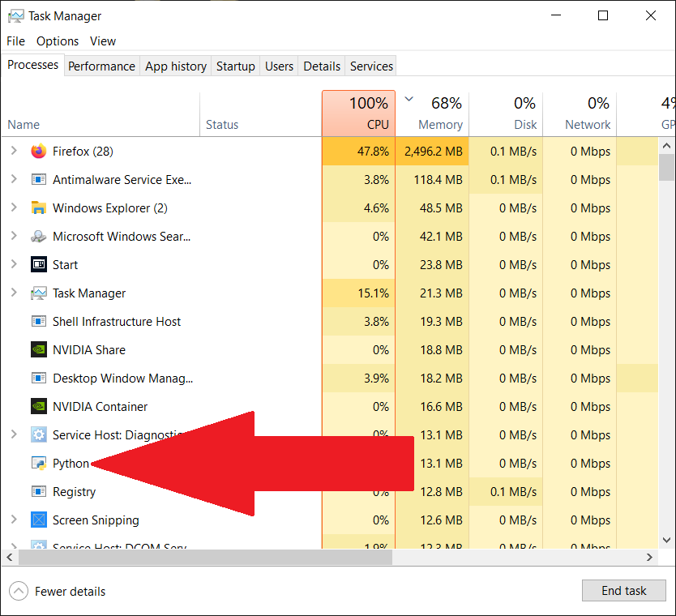Switch to the Services tab
The width and height of the screenshot is (676, 616).
(x=371, y=66)
